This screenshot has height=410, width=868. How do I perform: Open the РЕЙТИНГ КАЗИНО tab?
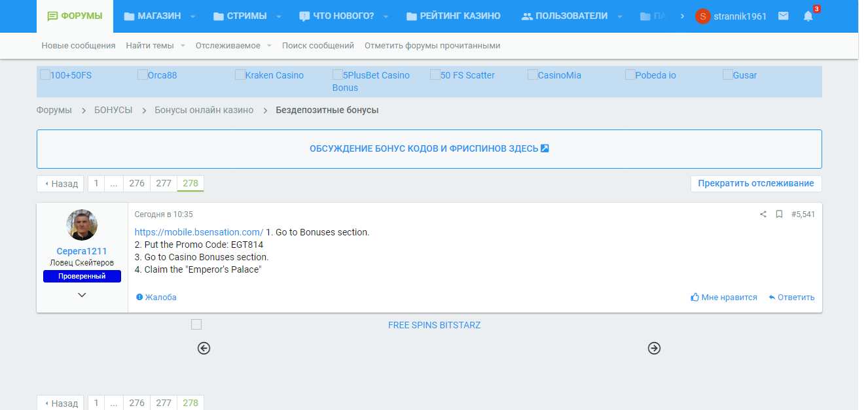point(453,16)
